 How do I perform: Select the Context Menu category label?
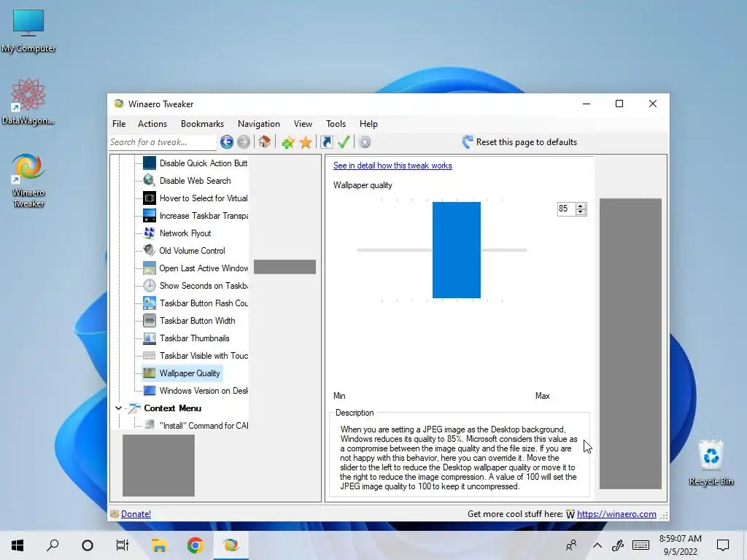(172, 408)
